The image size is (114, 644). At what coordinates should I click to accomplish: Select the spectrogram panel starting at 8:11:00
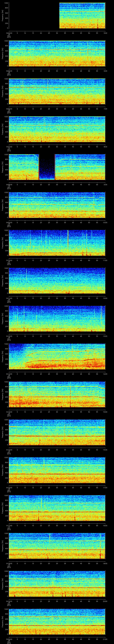(x=57, y=280)
